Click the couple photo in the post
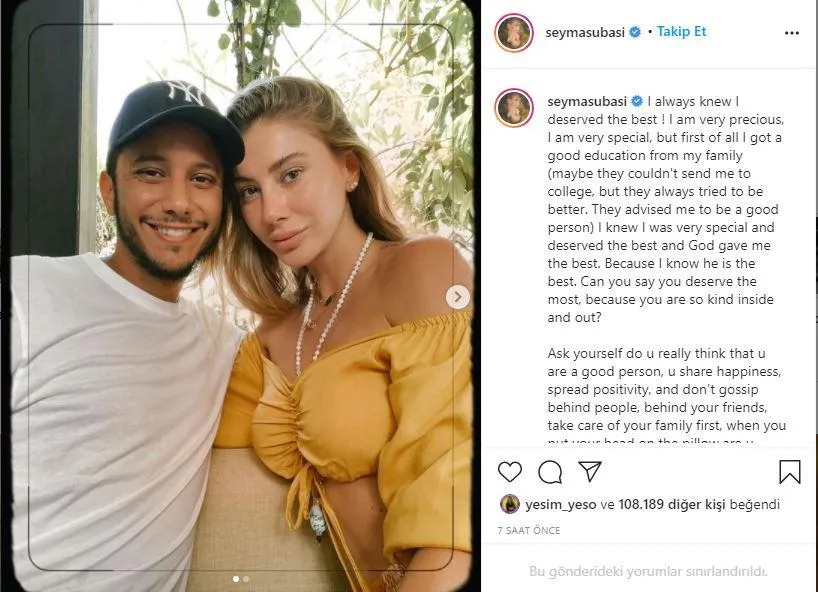The height and width of the screenshot is (592, 818). pos(242,296)
